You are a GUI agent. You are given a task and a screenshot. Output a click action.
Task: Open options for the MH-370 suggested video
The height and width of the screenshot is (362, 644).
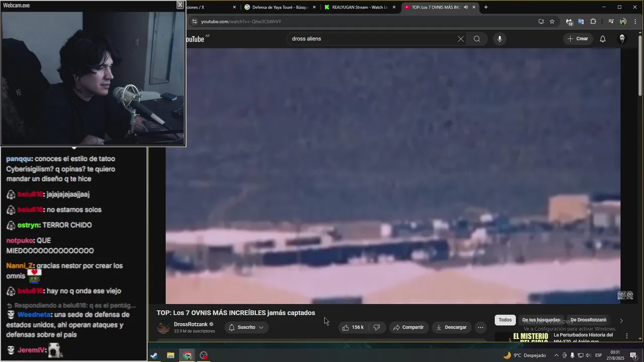tap(627, 336)
